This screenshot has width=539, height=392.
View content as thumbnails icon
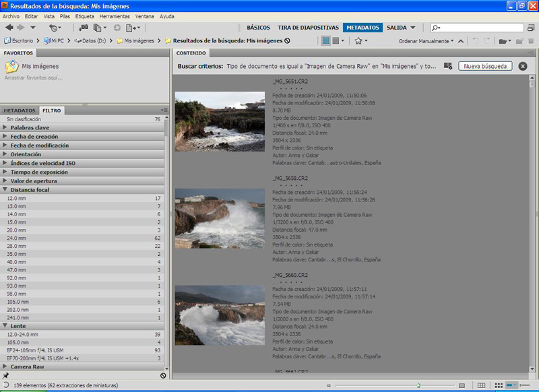[499, 385]
